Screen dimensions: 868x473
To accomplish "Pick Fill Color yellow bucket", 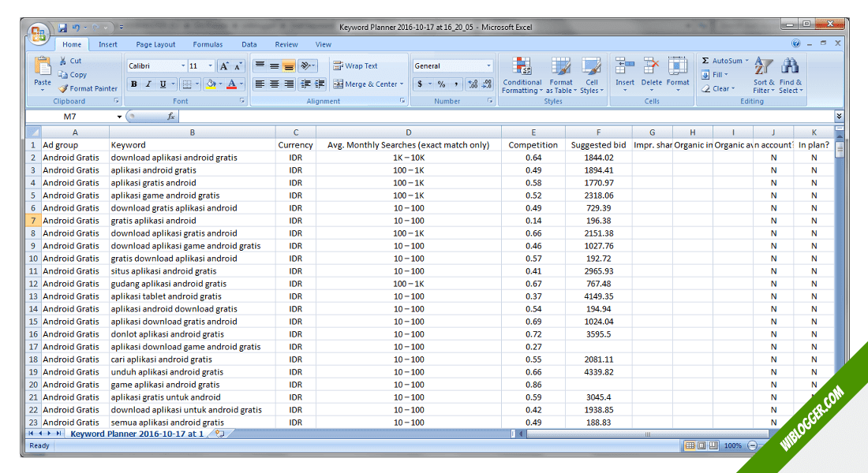I will (210, 84).
